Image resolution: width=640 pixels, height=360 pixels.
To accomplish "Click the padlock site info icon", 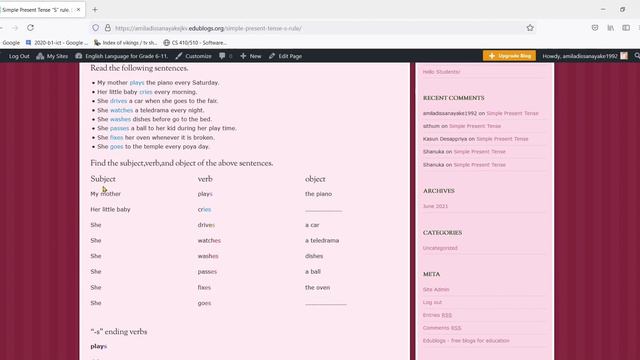I will pyautogui.click(x=107, y=28).
